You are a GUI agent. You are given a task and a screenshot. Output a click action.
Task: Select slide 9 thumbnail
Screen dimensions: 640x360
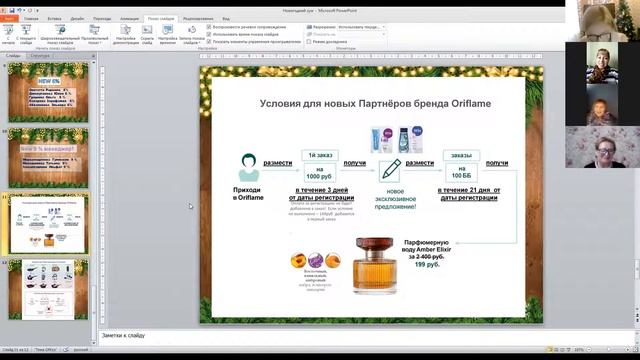(x=48, y=92)
